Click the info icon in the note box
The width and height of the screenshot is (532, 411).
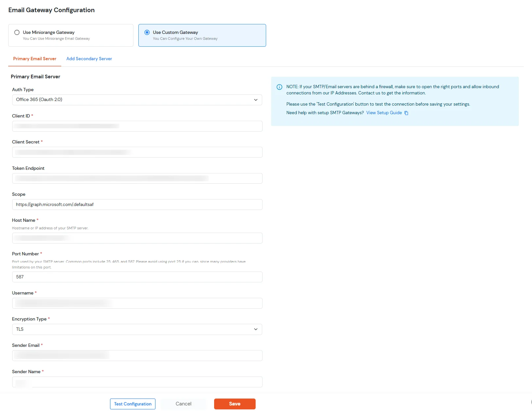pyautogui.click(x=279, y=87)
